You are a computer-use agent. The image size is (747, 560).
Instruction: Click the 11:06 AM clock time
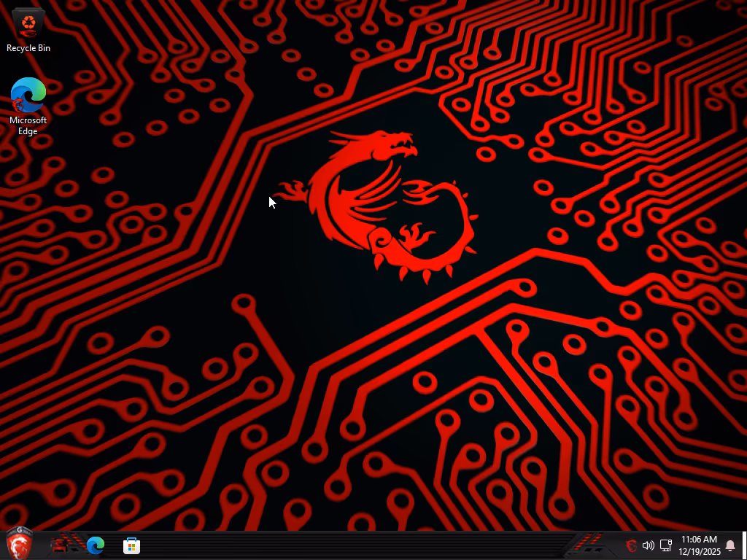click(698, 540)
